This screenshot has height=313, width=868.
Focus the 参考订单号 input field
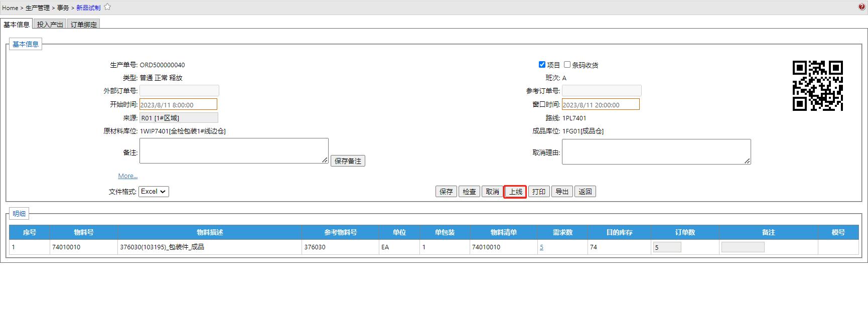click(x=602, y=91)
